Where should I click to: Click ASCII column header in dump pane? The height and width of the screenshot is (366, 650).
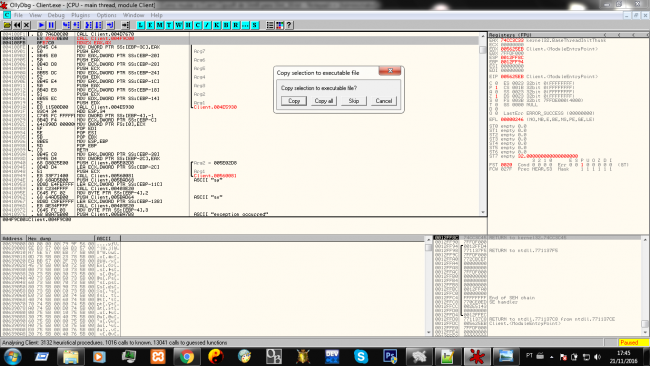point(107,238)
